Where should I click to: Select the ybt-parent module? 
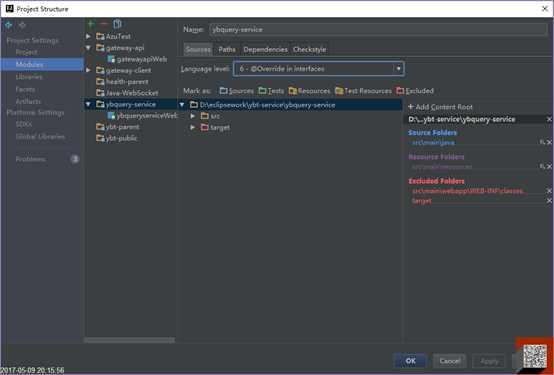(118, 127)
